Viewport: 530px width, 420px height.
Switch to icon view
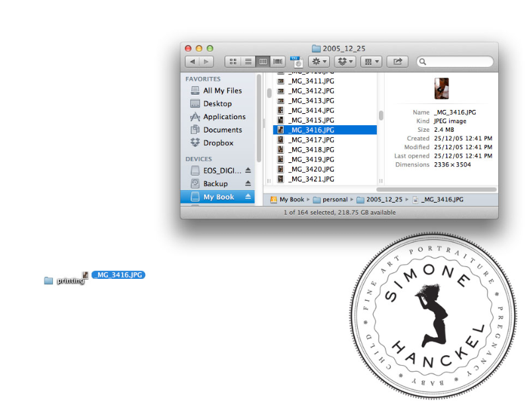233,62
